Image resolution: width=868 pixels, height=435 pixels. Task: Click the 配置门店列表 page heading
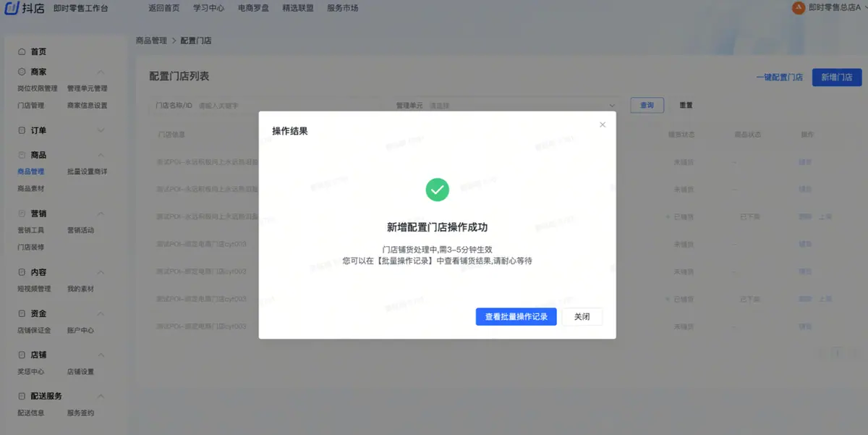click(x=179, y=76)
